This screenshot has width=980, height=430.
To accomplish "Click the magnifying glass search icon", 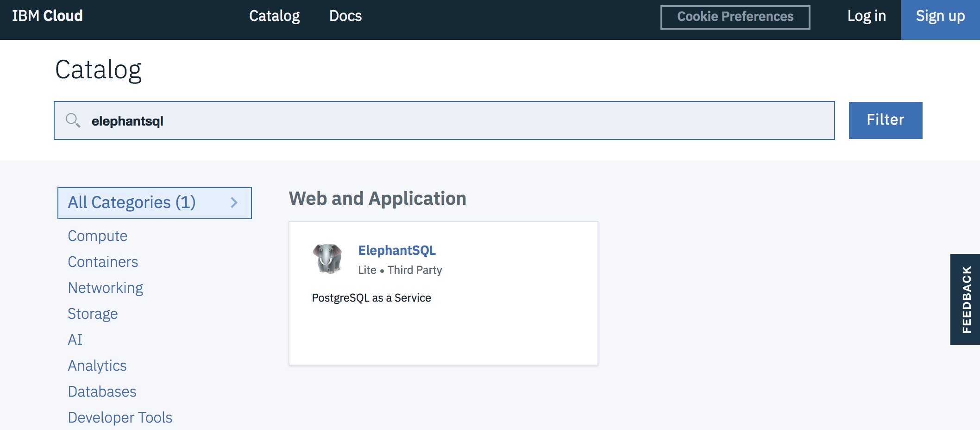I will click(73, 120).
